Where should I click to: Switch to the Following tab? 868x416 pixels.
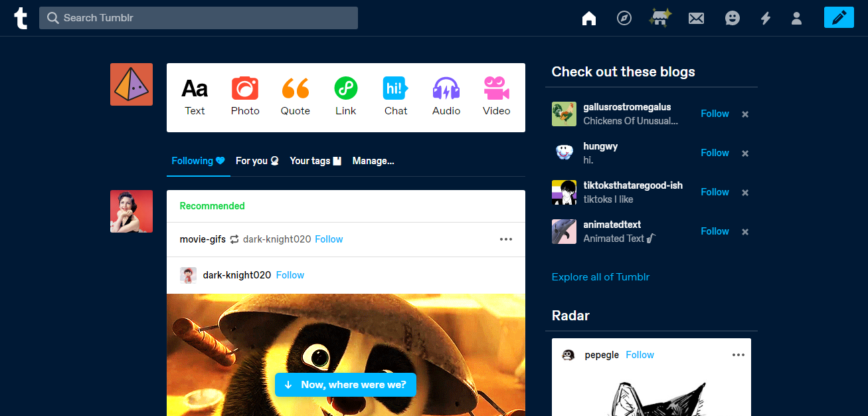tap(199, 161)
